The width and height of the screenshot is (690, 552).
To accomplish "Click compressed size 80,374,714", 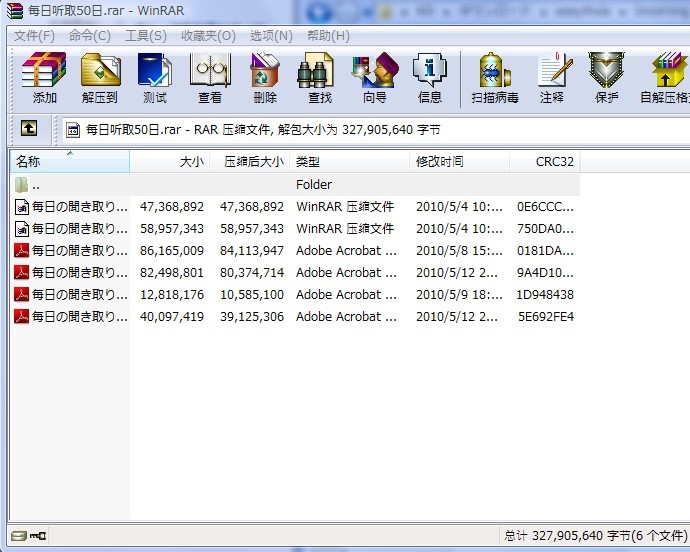I will [x=252, y=272].
